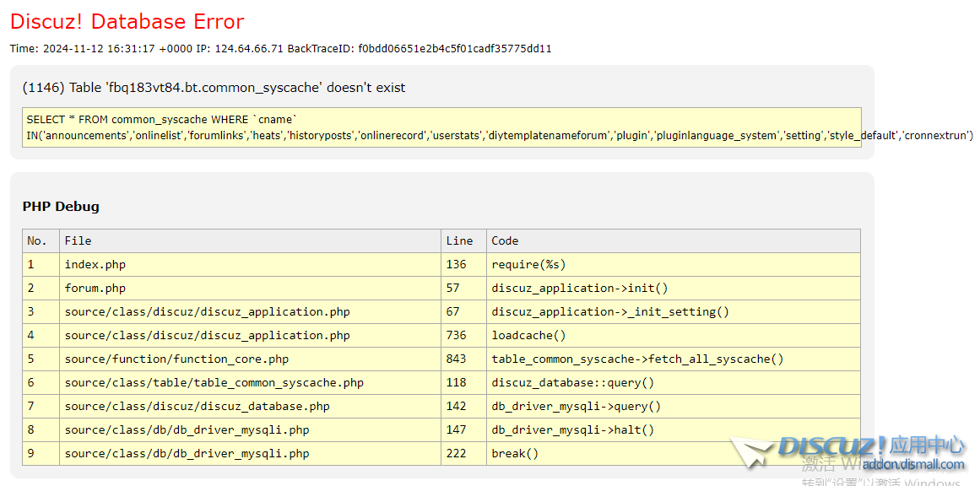
Task: Click the function_core.php file path
Action: (x=176, y=359)
